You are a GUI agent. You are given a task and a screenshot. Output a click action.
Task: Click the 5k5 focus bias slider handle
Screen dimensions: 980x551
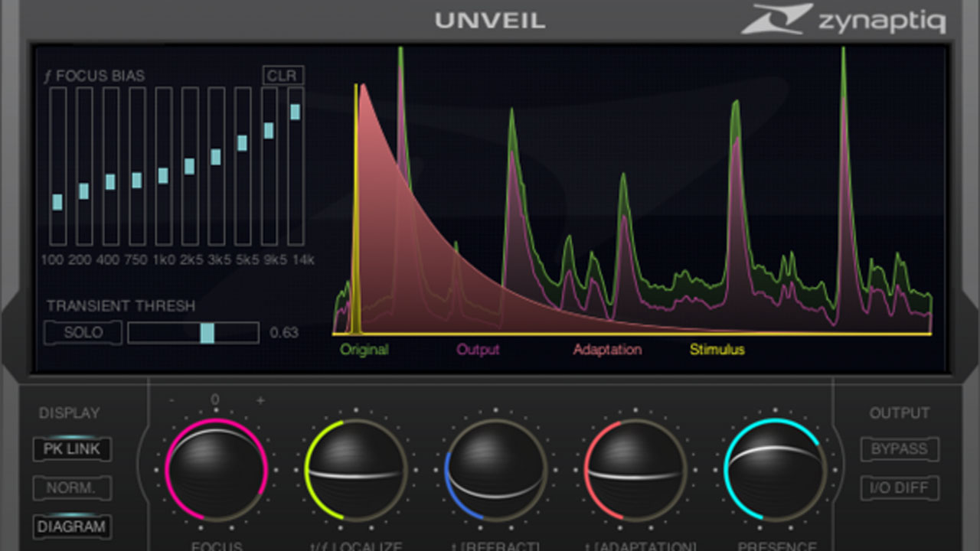tap(242, 142)
